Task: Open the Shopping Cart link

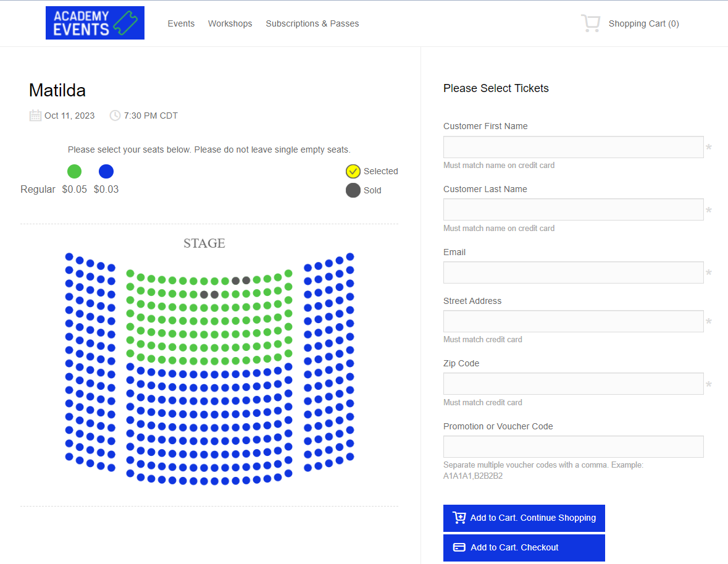Action: [x=643, y=23]
